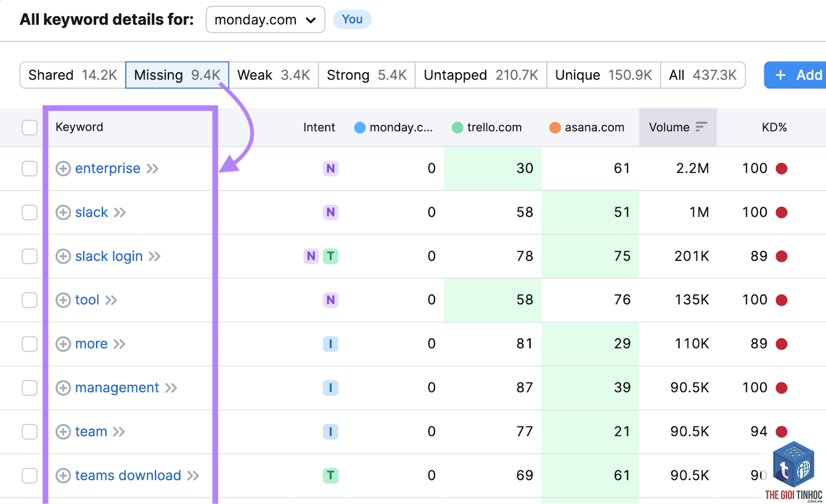The height and width of the screenshot is (504, 826).
Task: Switch to the Weak 3.4K tab
Action: pos(274,75)
